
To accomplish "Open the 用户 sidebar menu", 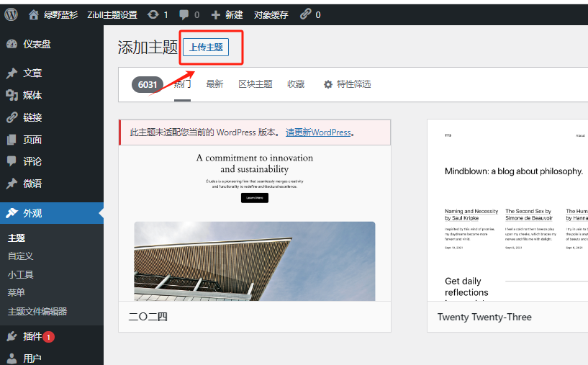I will (32, 359).
